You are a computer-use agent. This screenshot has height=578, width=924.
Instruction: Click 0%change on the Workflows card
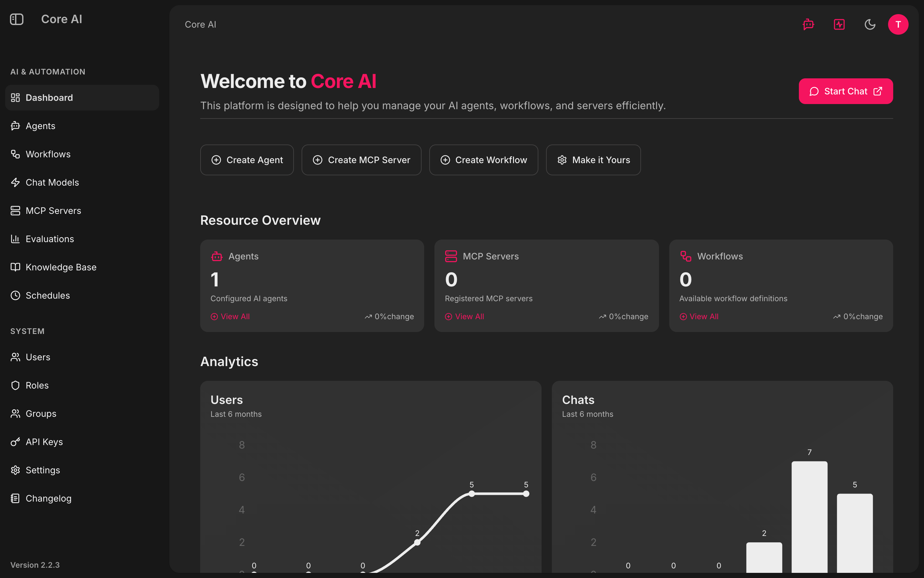[858, 317]
